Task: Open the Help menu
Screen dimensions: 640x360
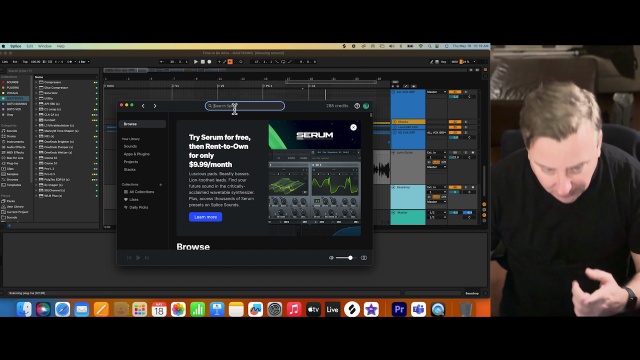Action: click(61, 46)
